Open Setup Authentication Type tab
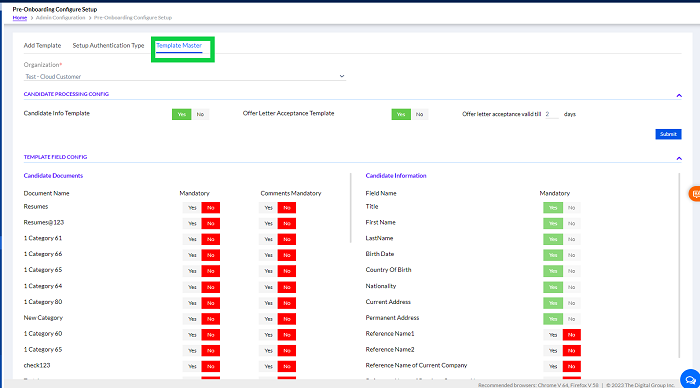The width and height of the screenshot is (700, 388). click(x=108, y=46)
